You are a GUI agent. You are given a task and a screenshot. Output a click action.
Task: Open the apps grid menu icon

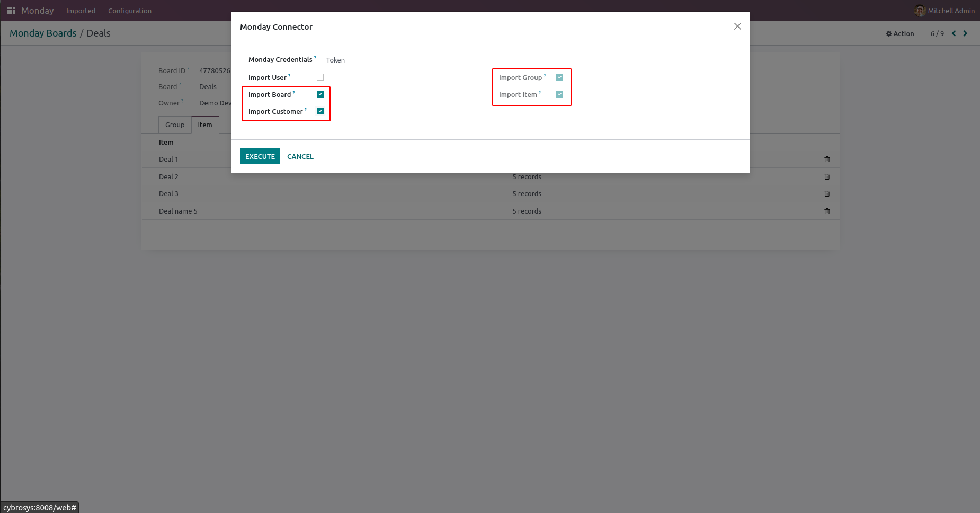11,11
